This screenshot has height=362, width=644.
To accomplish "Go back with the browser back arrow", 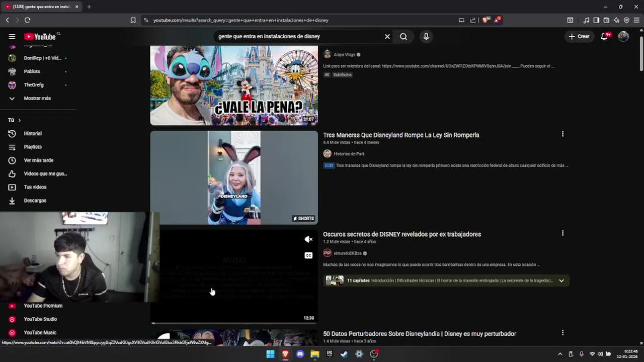I will tap(7, 20).
